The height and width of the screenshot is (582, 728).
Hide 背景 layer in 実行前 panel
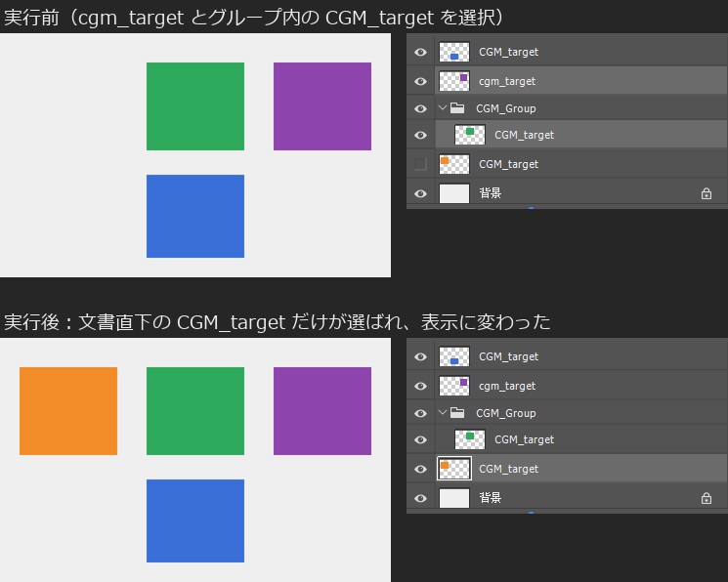420,193
